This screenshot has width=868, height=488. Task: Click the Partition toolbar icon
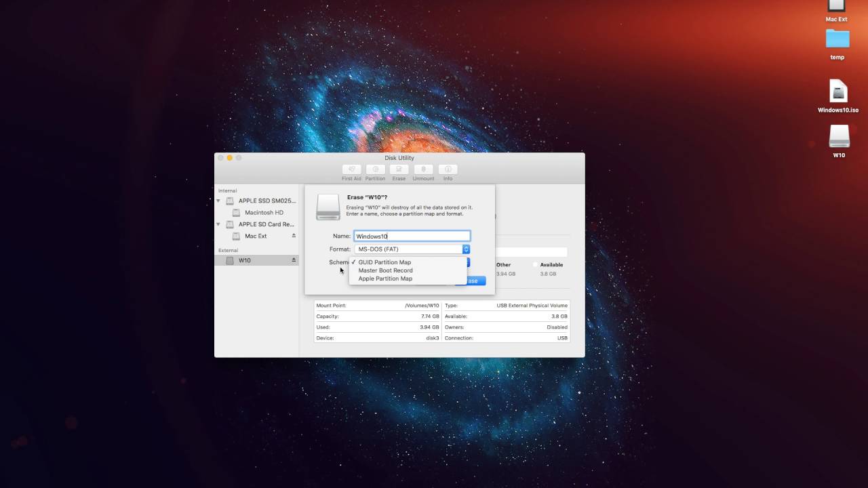click(375, 169)
